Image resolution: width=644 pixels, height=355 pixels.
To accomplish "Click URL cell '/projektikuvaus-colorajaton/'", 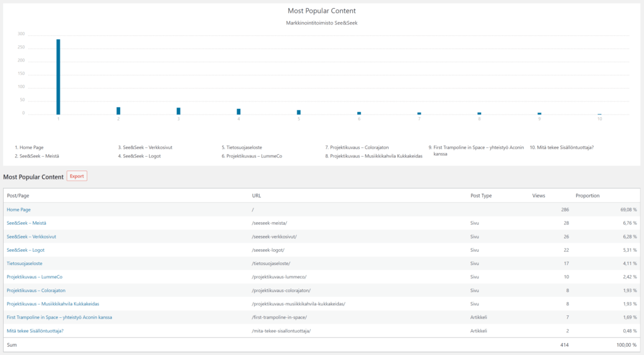I will tap(281, 291).
